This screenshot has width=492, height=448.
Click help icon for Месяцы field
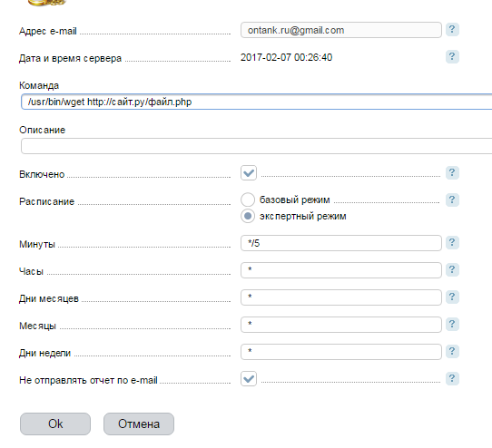(452, 324)
